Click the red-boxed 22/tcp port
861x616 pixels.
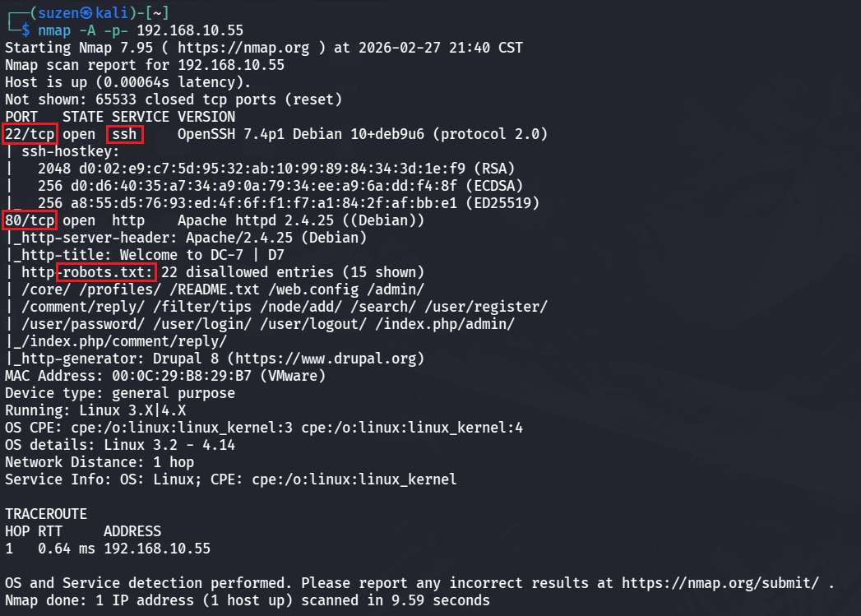pyautogui.click(x=30, y=133)
